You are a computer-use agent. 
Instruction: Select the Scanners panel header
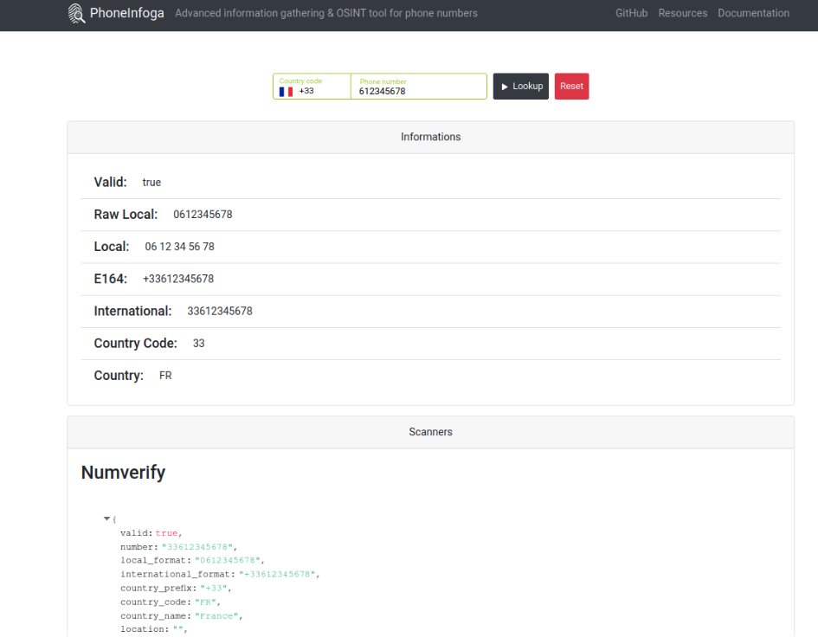click(x=430, y=432)
